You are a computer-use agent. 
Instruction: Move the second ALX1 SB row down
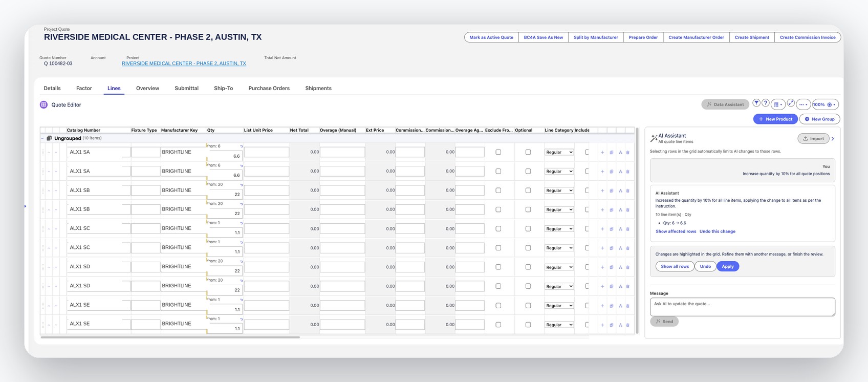point(56,209)
